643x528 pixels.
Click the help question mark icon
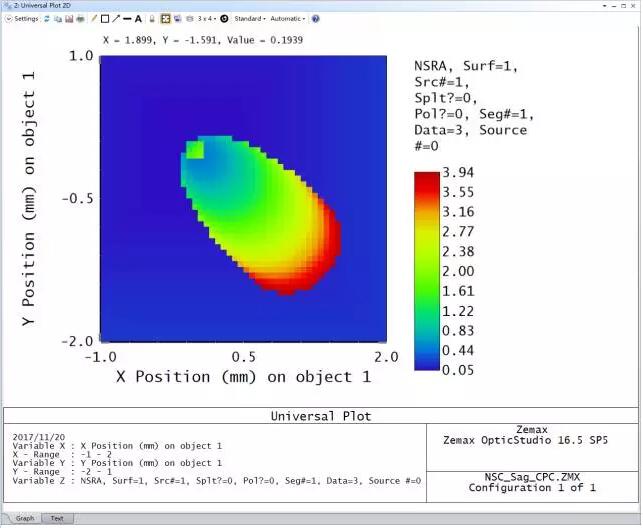[x=316, y=19]
